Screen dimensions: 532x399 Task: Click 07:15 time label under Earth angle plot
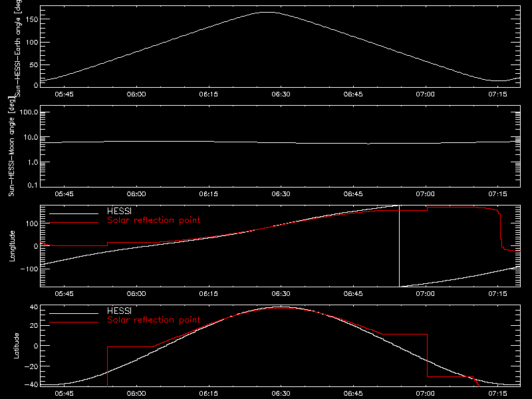(x=497, y=94)
